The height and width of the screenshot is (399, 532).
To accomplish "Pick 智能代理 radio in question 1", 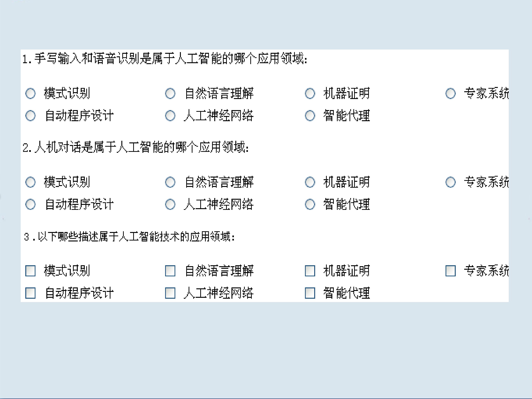I will click(310, 116).
